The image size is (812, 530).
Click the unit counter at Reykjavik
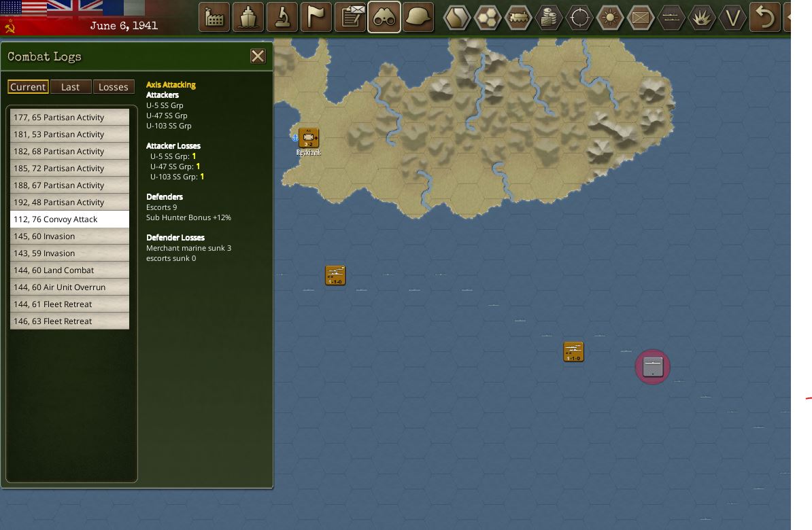(x=309, y=138)
